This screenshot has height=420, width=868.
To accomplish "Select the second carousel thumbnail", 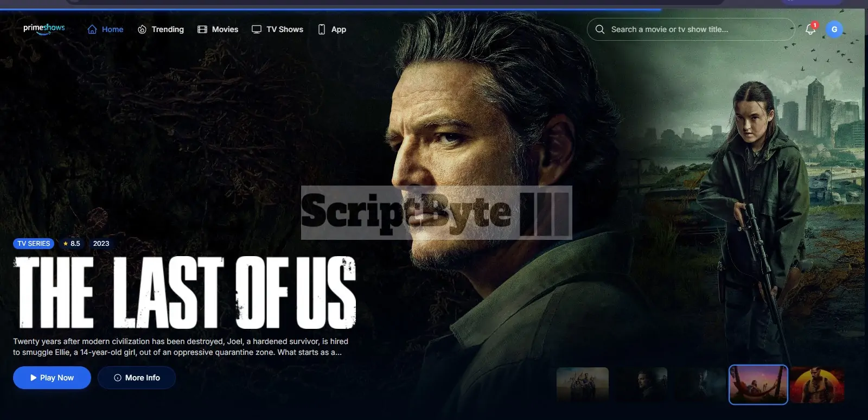I will coord(641,384).
